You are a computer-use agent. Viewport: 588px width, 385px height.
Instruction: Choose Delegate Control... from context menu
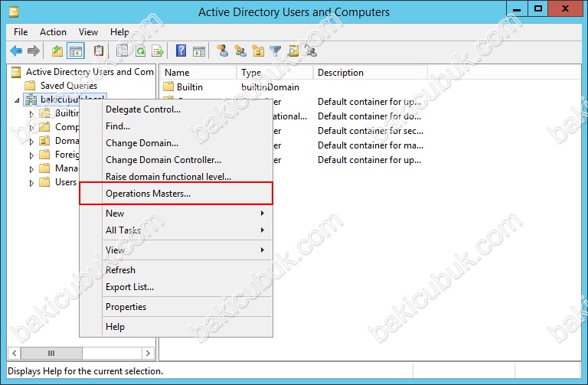(x=176, y=109)
